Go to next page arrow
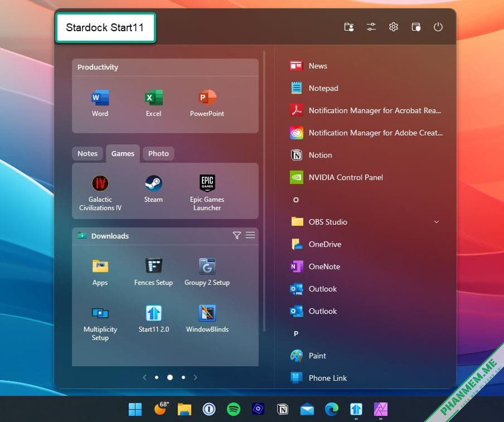 click(x=195, y=377)
